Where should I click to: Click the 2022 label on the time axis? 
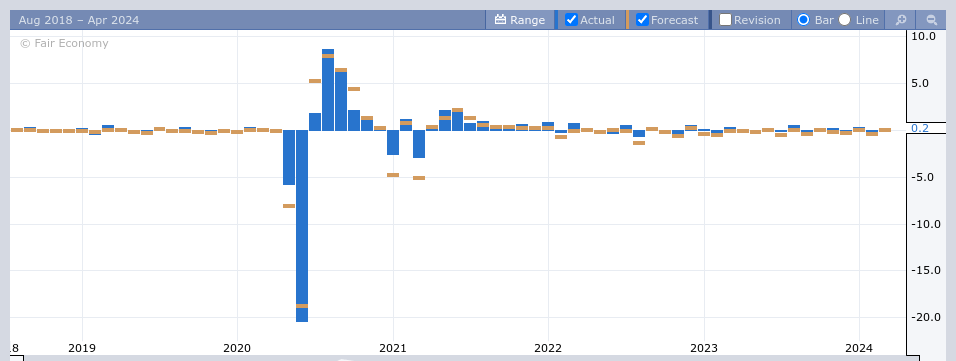point(548,348)
